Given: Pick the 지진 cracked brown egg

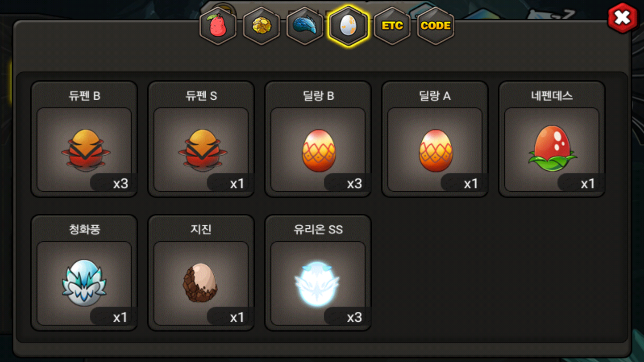Looking at the screenshot, I should pyautogui.click(x=200, y=282).
